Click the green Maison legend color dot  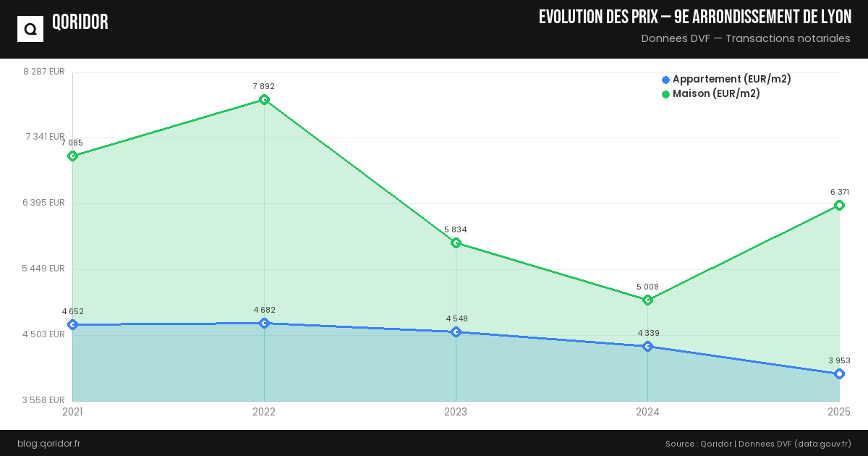665,94
